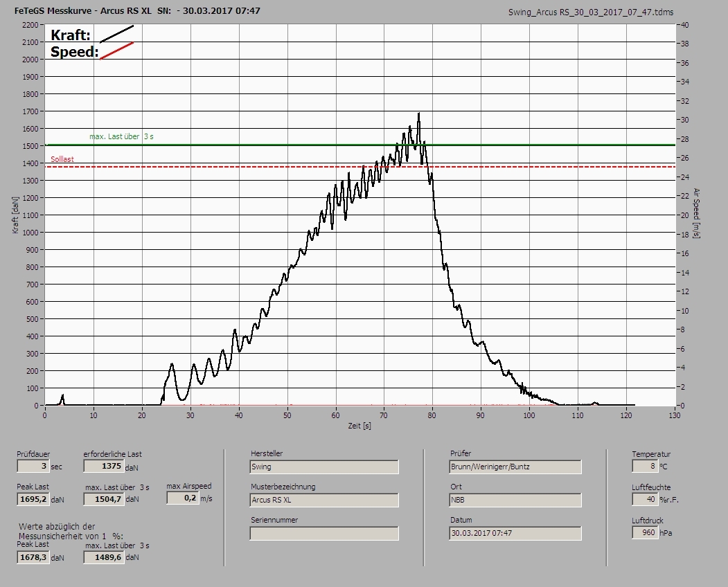728x587 pixels.
Task: Click the 40 value on the Air Speed axis
Action: [685, 25]
